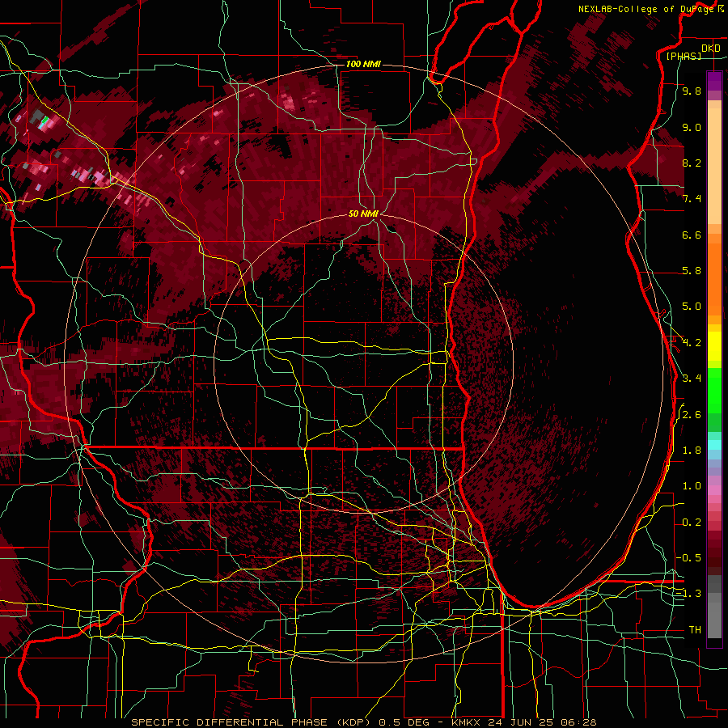Click the 1.0 scale value
This screenshot has width=728, height=728.
pyautogui.click(x=692, y=486)
